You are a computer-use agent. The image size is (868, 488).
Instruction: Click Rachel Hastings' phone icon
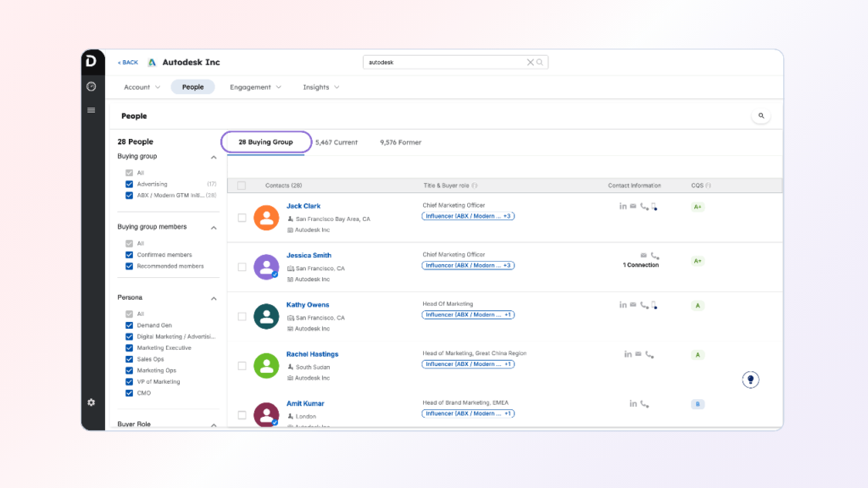tap(649, 354)
